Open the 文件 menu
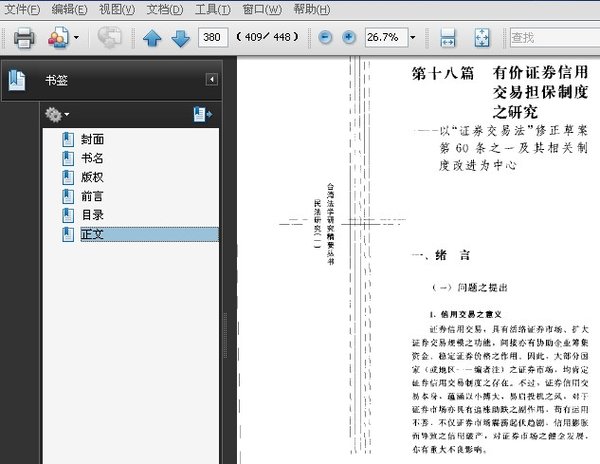The image size is (600, 464). (x=23, y=9)
